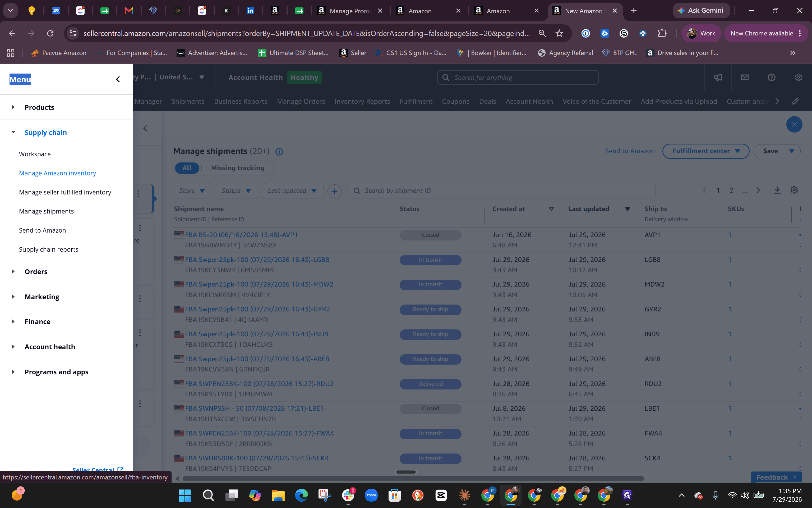Open Manage Amazon inventory in side menu
812x508 pixels.
[x=57, y=173]
